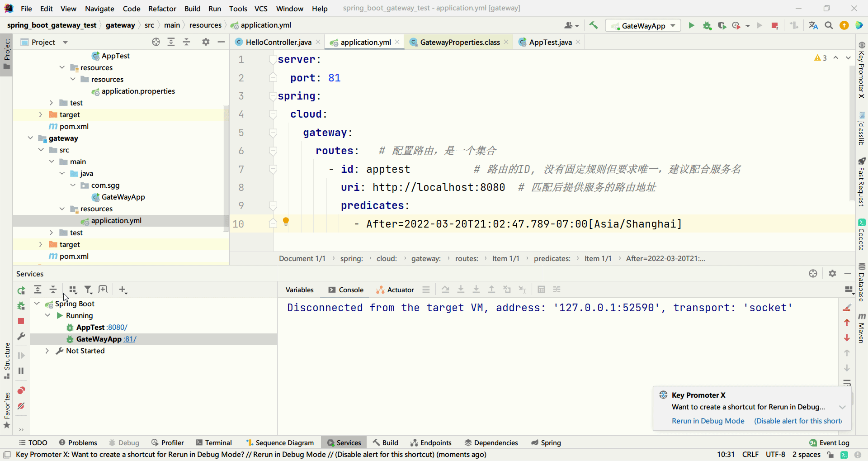Select application.properties in the Project tree
The height and width of the screenshot is (461, 868).
tap(138, 91)
